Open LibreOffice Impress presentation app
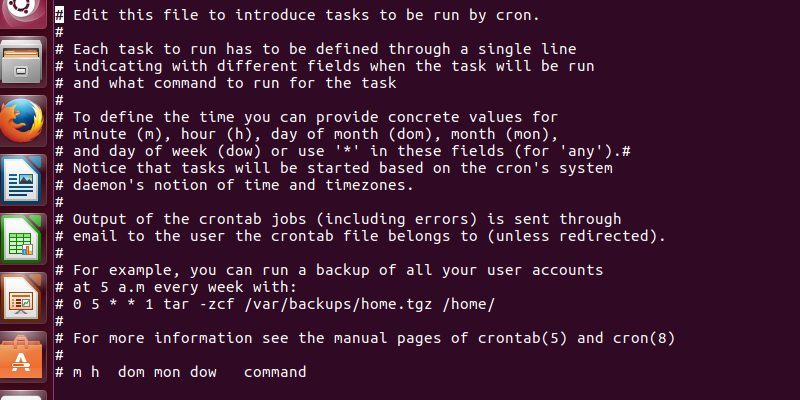This screenshot has width=800, height=400. pos(24,298)
